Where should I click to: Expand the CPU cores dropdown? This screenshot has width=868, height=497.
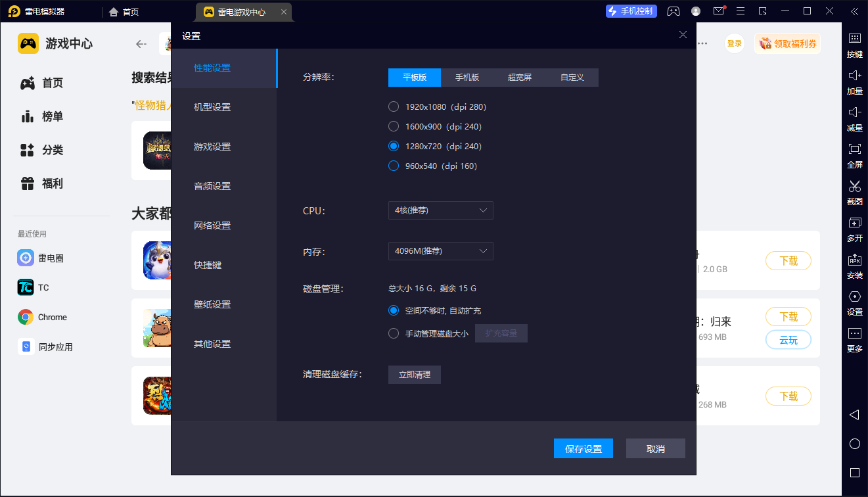click(x=440, y=210)
